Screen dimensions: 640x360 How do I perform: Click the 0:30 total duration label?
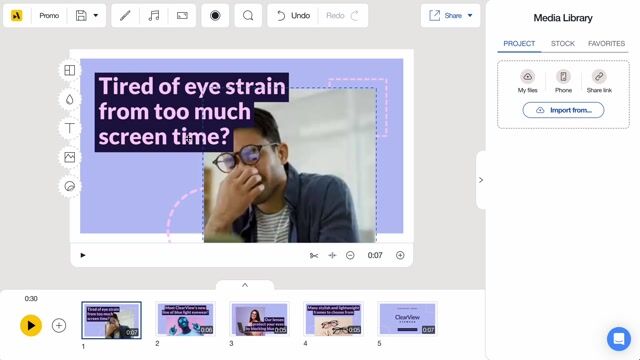pyautogui.click(x=31, y=299)
